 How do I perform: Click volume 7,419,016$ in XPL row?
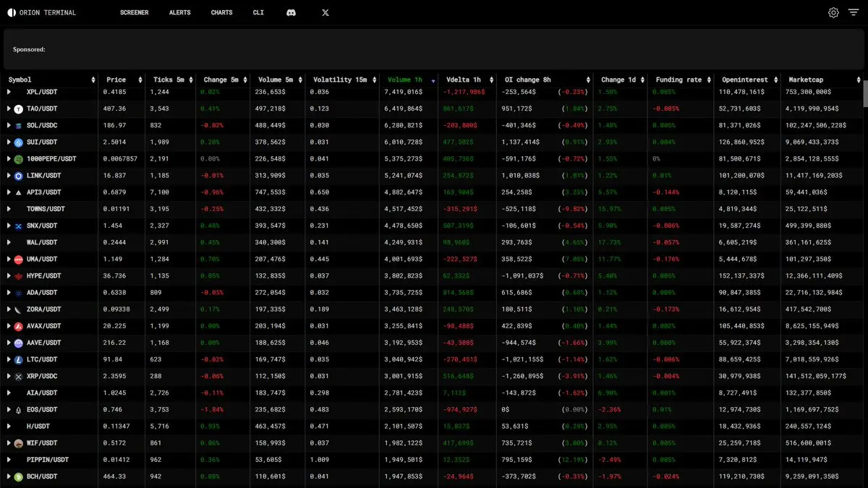(404, 92)
